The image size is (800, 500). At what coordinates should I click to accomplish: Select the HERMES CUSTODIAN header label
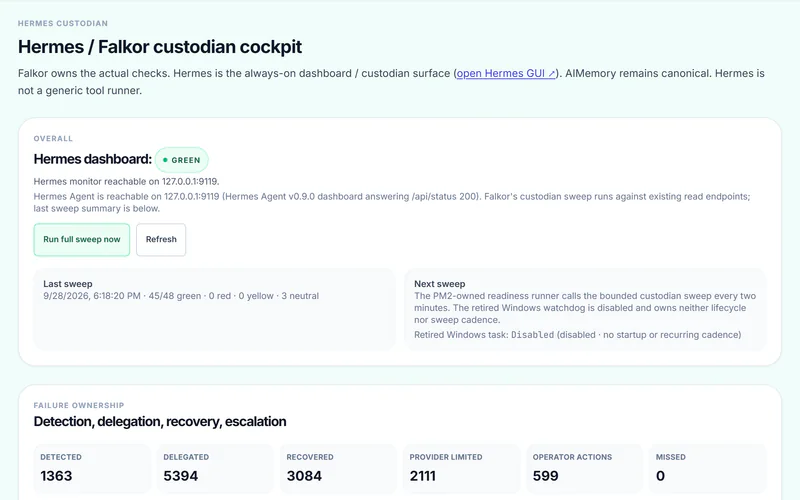[63, 23]
